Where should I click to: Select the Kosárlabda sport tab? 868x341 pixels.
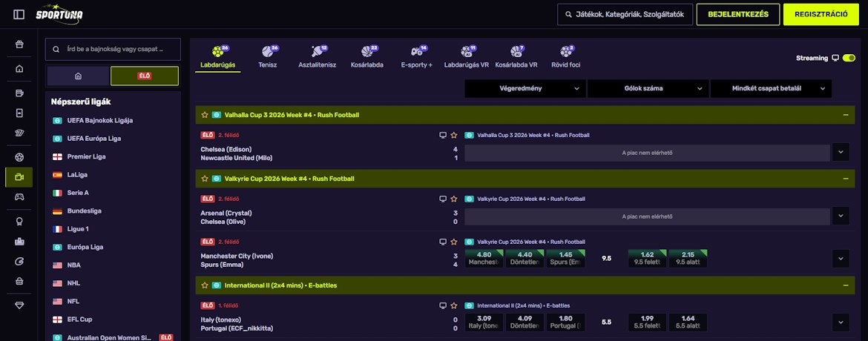point(367,57)
